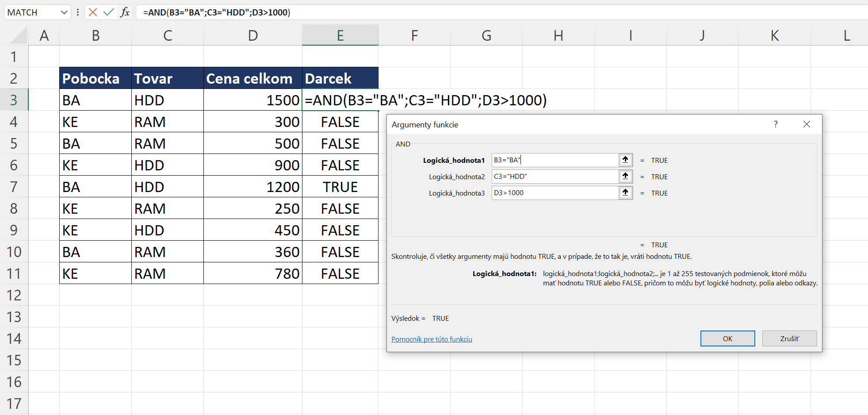Select the HDD cell in row 3
The image size is (868, 415).
click(x=168, y=100)
